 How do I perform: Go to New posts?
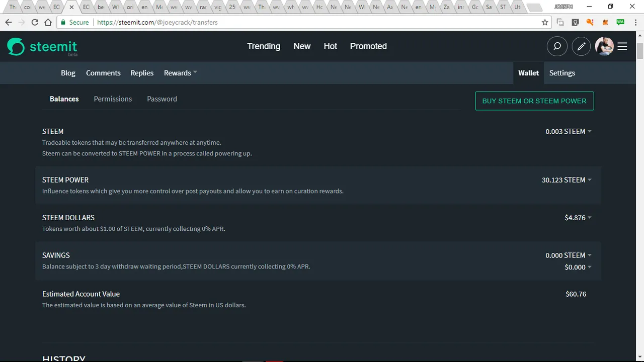302,46
